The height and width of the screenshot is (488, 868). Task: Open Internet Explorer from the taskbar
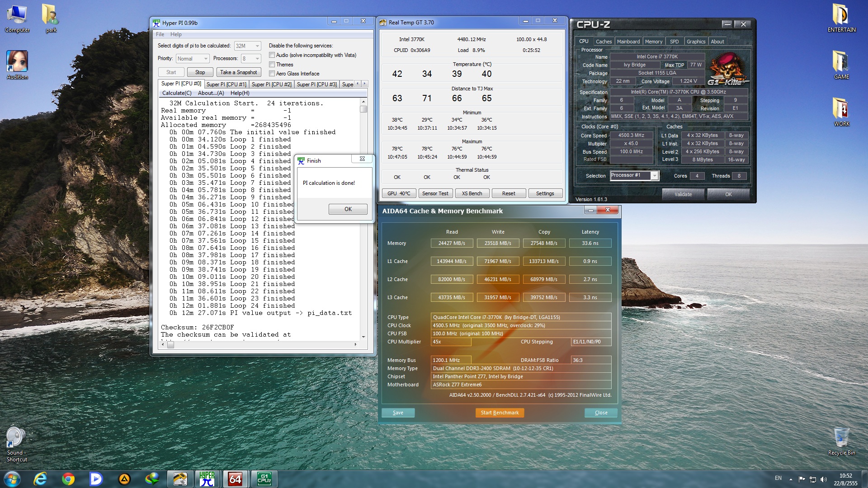coord(40,479)
